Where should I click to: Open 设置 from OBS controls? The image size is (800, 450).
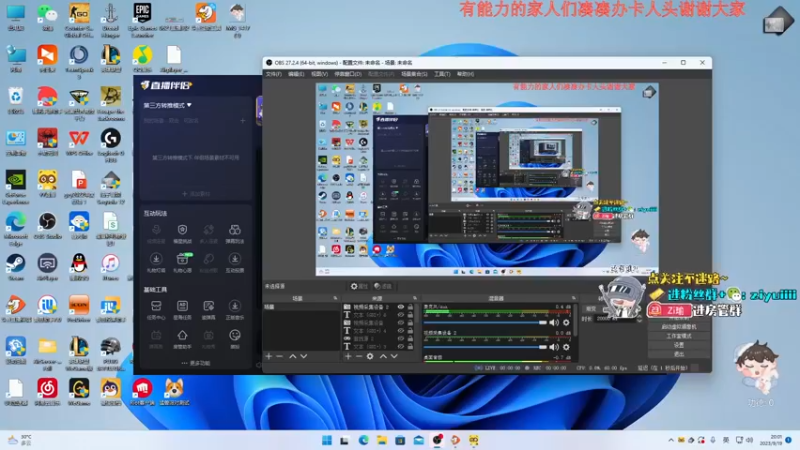[679, 345]
